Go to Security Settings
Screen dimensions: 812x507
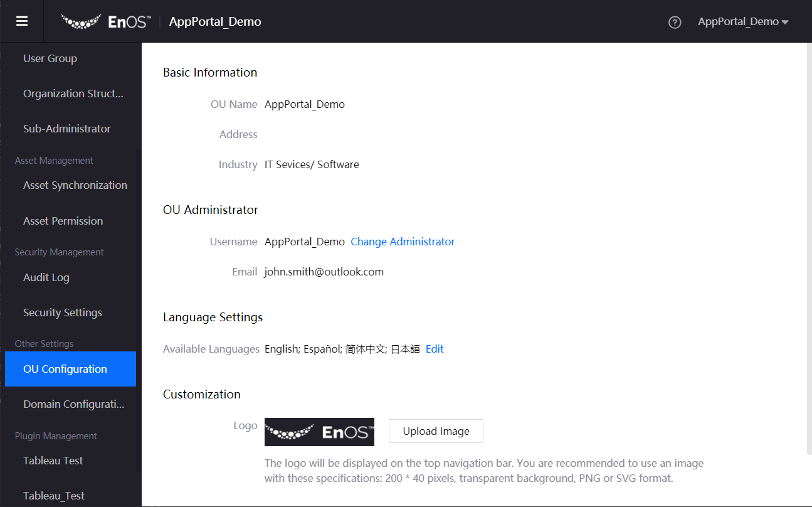[x=62, y=312]
